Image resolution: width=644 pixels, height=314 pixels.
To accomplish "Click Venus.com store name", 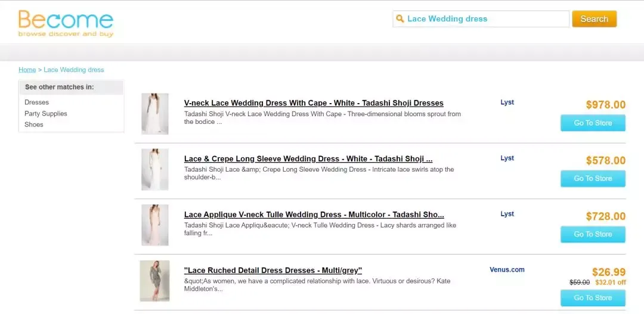I will click(507, 270).
